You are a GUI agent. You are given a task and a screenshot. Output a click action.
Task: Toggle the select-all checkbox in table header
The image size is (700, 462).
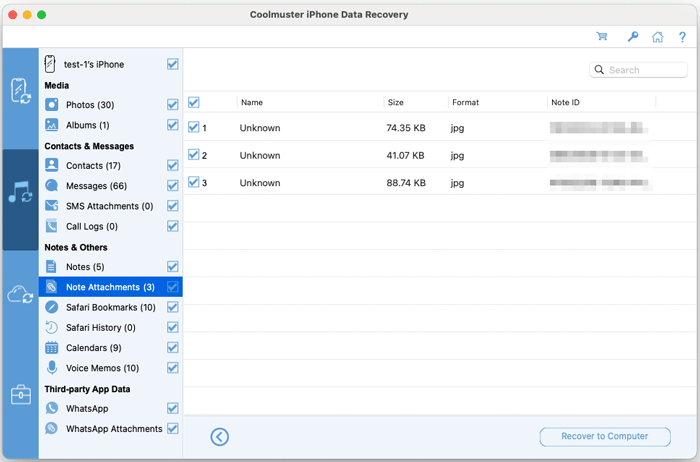(x=193, y=102)
